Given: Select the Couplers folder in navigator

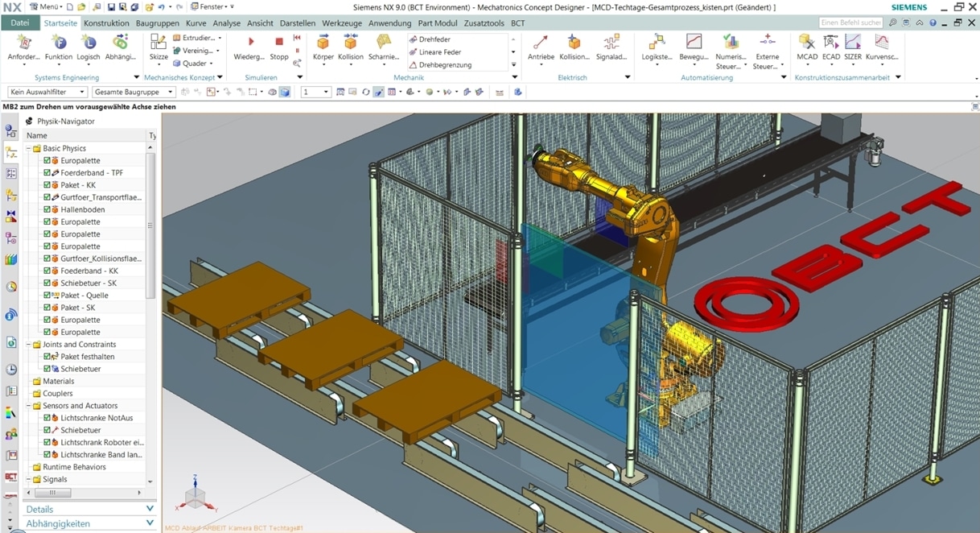Looking at the screenshot, I should [57, 394].
